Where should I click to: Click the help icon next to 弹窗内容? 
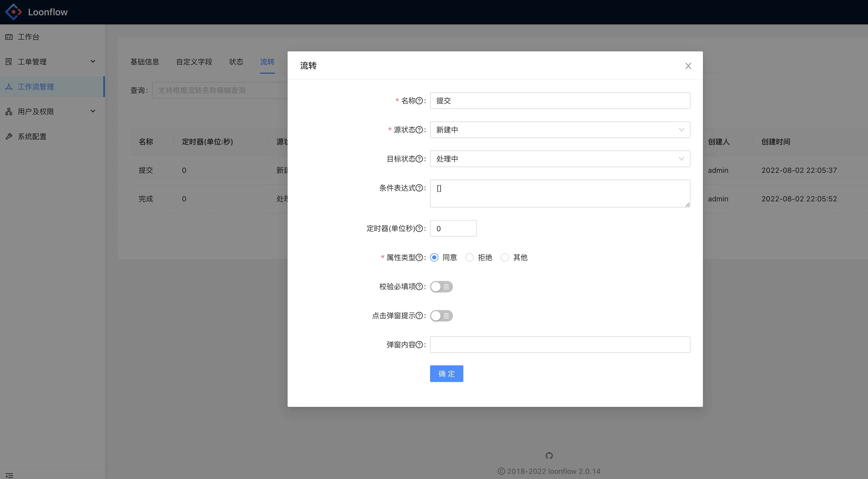coord(419,345)
